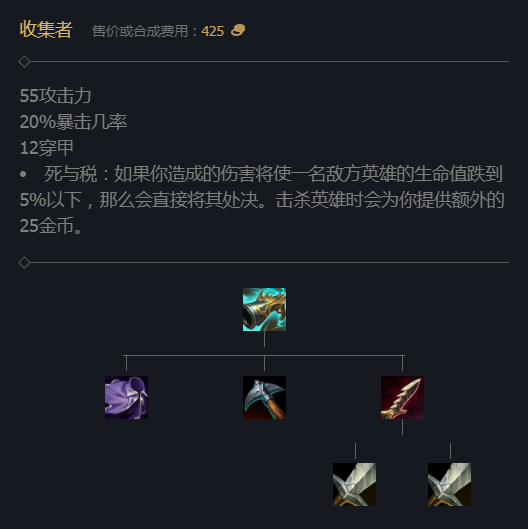The image size is (528, 529).
Task: Click The Collector cannon item icon
Action: pos(264,309)
